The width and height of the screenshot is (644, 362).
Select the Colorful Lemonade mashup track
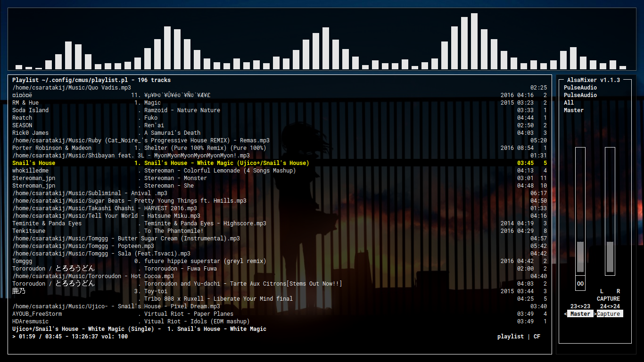click(220, 171)
